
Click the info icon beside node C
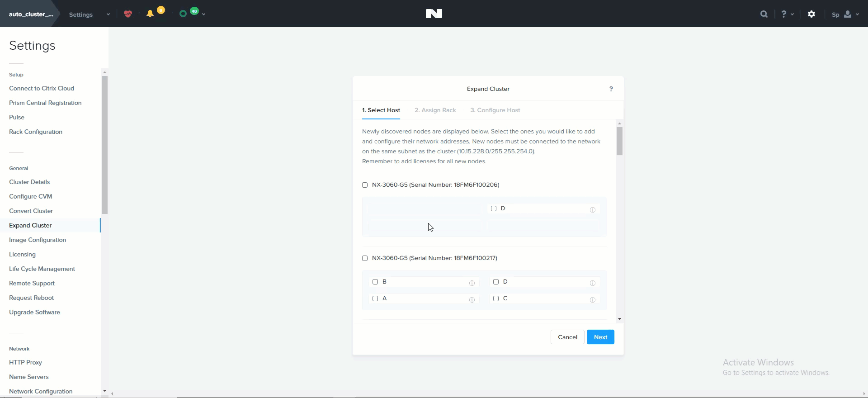(592, 300)
